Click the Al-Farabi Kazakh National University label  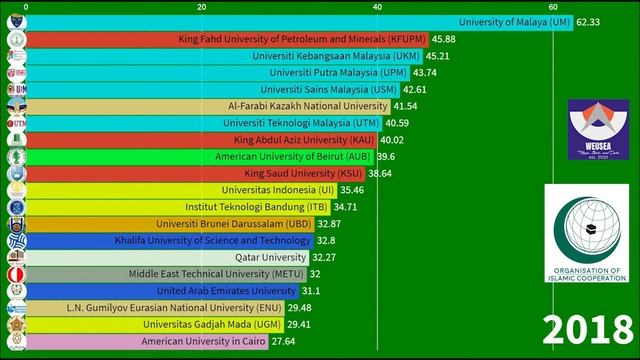[x=308, y=106]
